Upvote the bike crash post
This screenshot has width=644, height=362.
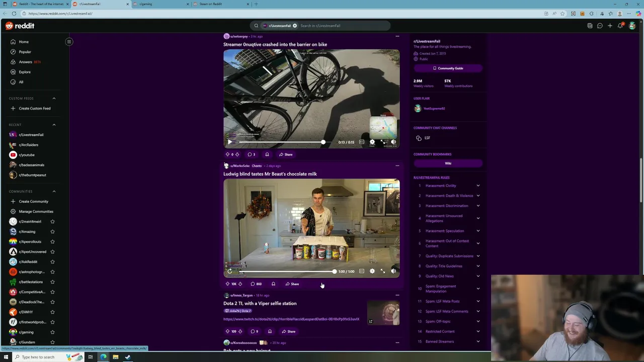point(227,155)
